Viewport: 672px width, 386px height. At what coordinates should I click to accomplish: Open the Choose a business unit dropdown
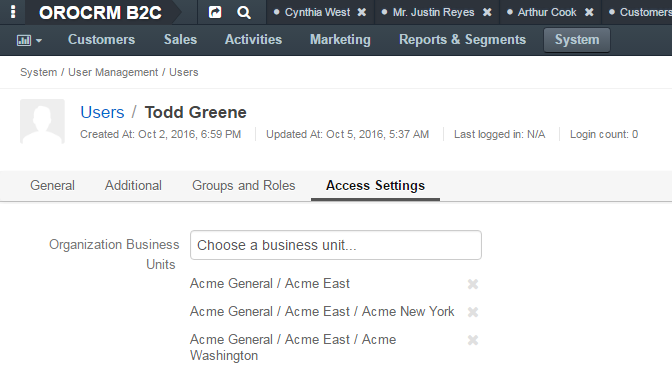coord(336,245)
